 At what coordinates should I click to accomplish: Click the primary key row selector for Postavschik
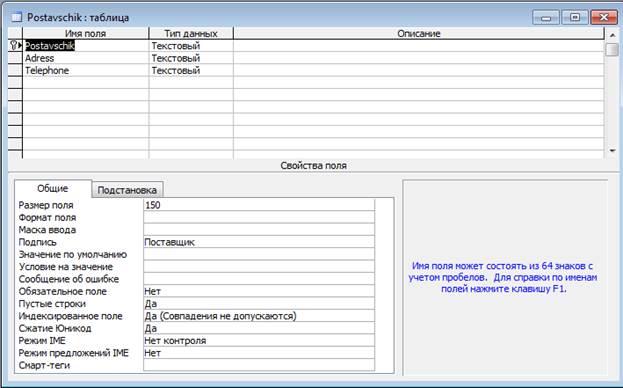click(x=15, y=46)
